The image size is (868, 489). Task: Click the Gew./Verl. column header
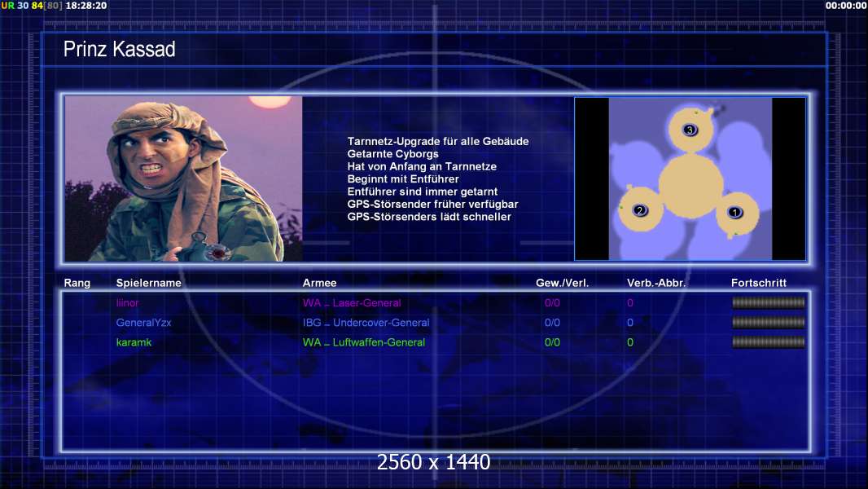(562, 283)
